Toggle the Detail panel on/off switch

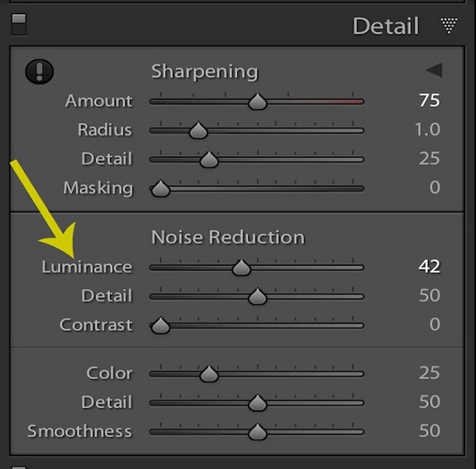(18, 24)
